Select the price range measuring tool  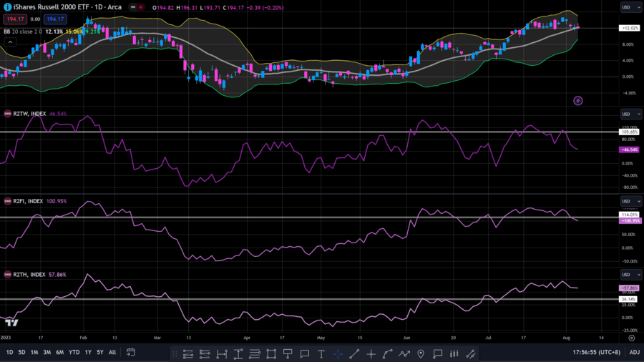[x=238, y=354]
